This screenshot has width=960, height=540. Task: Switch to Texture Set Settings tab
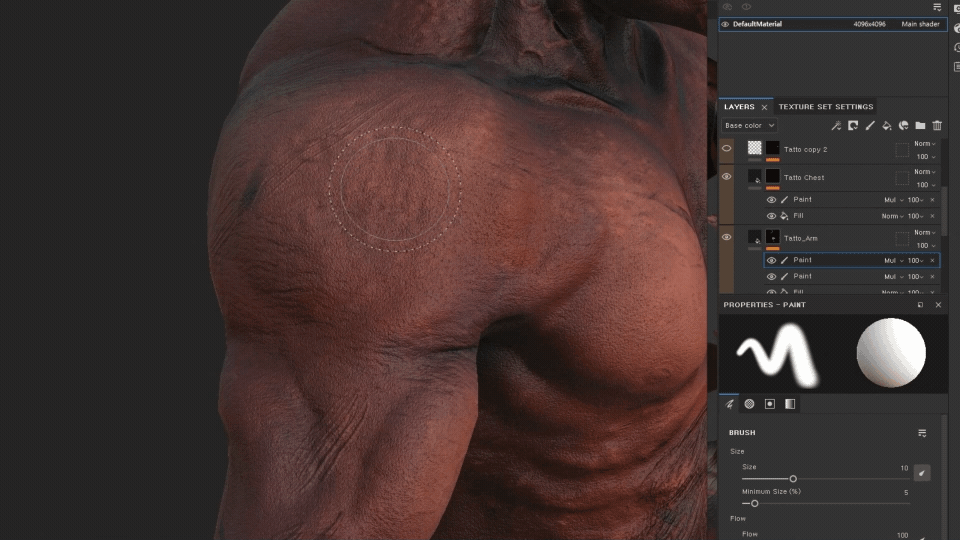click(825, 107)
